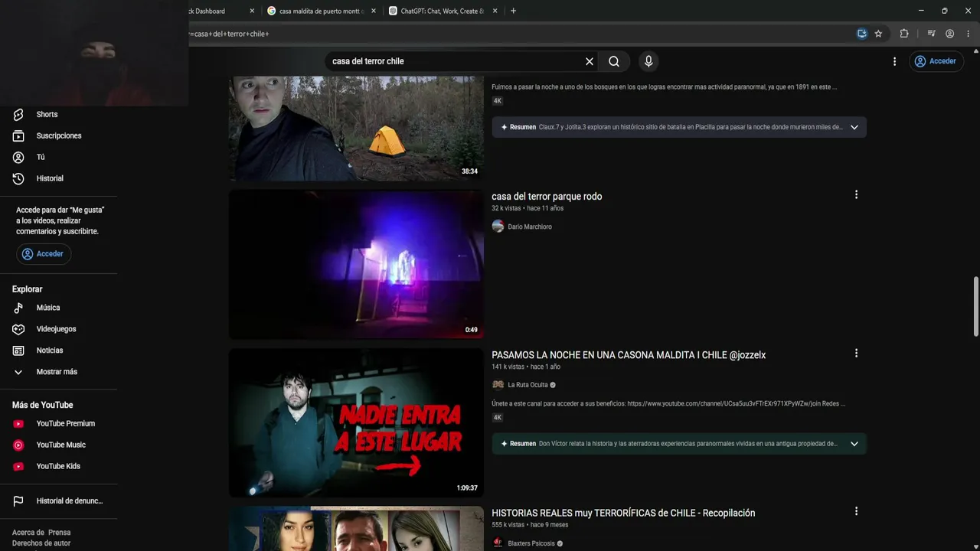Viewport: 980px width, 551px height.
Task: Open options for HISTORIAS REALES video
Action: pos(856,511)
